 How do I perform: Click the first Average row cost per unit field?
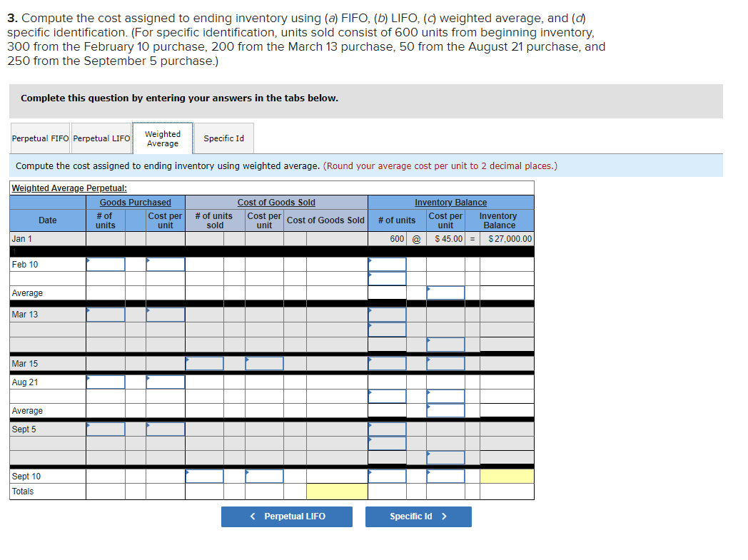pos(445,292)
